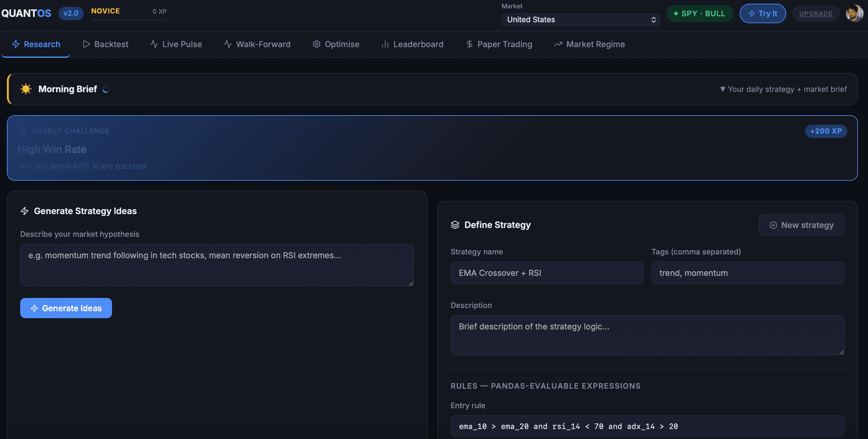Click the Weekly Challenge High Win Rate card
Viewport: 868px width, 439px height.
coord(432,148)
